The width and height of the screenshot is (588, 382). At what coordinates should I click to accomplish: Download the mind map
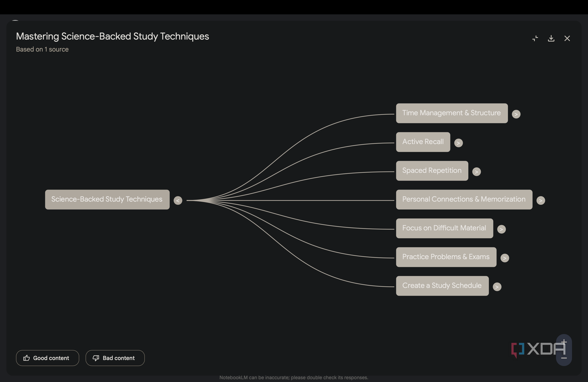coord(551,38)
